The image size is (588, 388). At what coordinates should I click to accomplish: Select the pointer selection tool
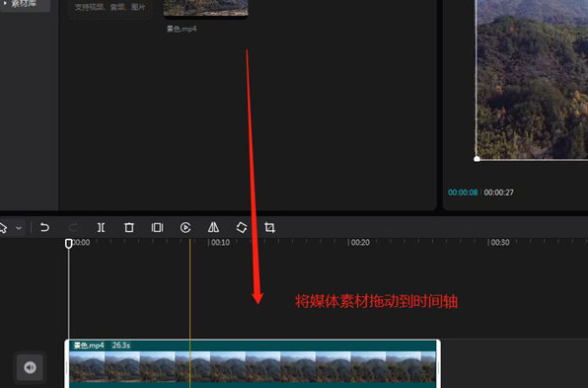(x=3, y=227)
